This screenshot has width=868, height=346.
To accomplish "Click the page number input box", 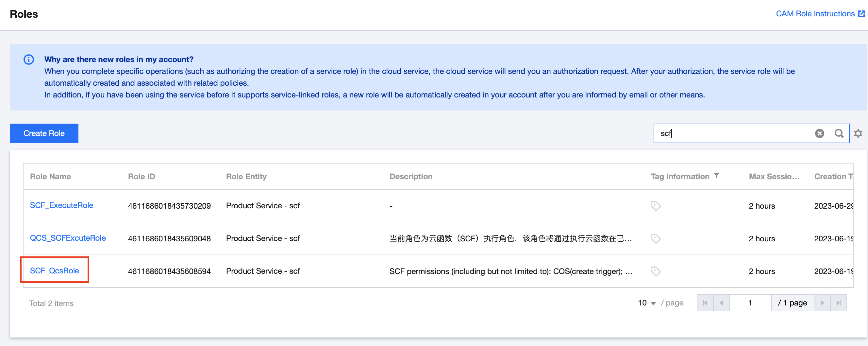I will point(750,303).
